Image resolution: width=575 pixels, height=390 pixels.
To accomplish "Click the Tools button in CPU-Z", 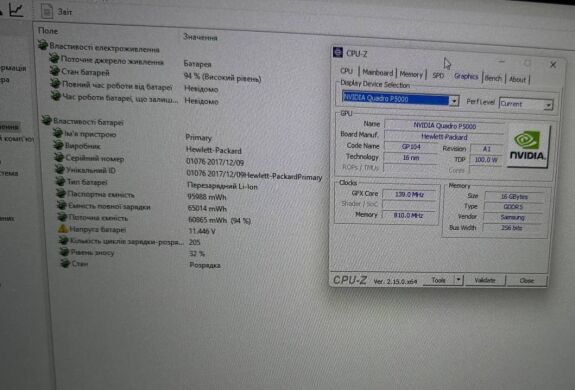I will click(x=439, y=280).
